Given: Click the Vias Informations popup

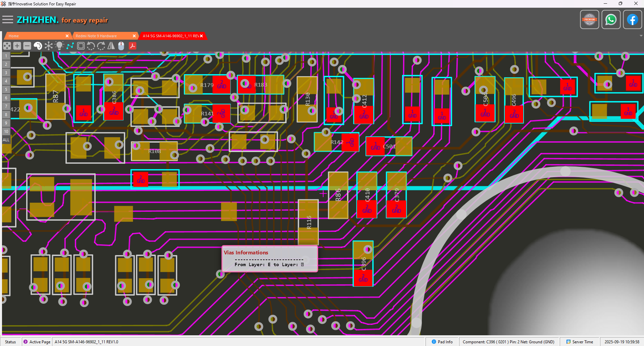Looking at the screenshot, I should tap(269, 259).
